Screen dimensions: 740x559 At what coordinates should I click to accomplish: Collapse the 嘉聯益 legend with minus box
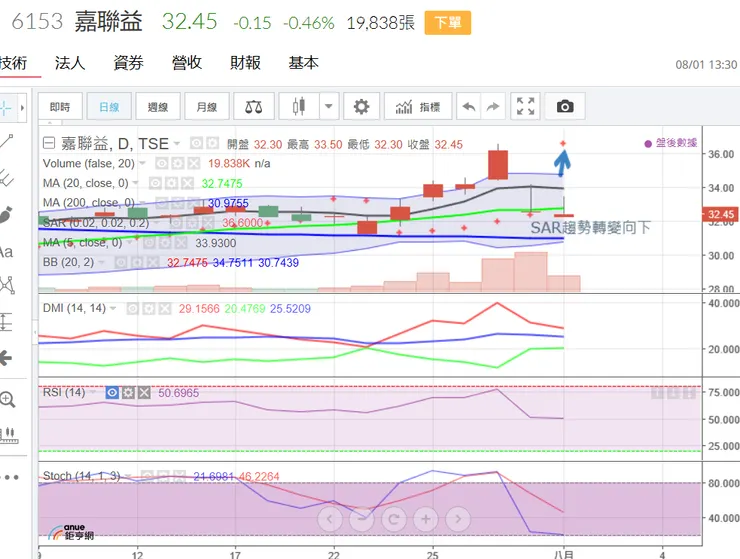tap(49, 143)
